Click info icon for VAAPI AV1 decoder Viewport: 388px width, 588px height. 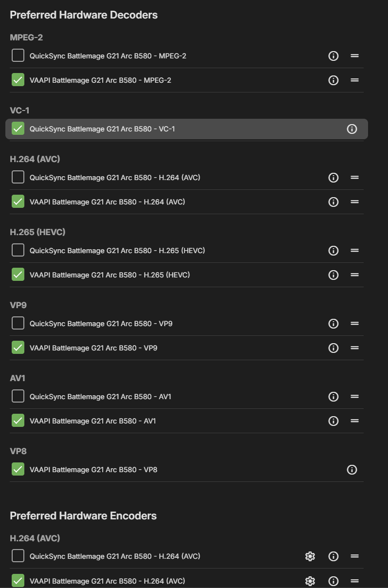(333, 421)
